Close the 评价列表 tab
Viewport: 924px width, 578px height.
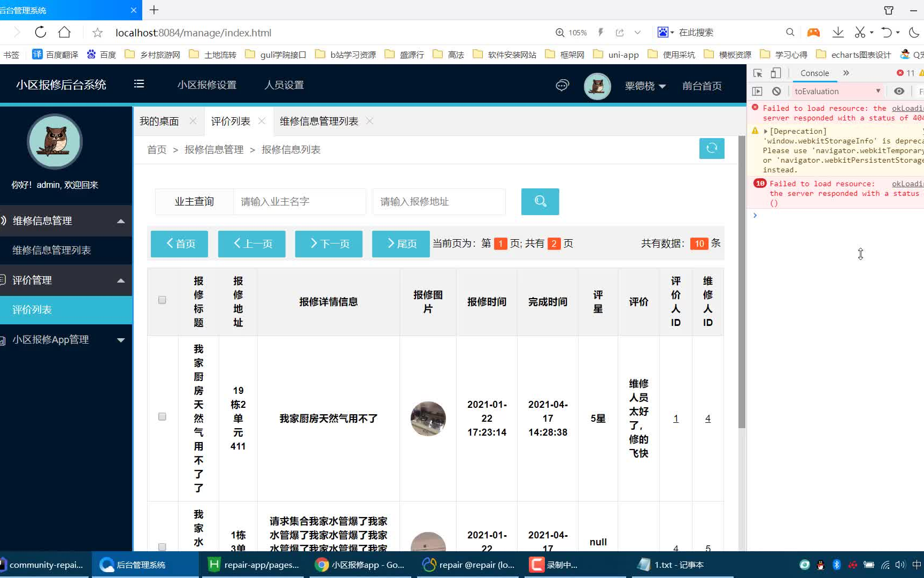click(x=261, y=121)
